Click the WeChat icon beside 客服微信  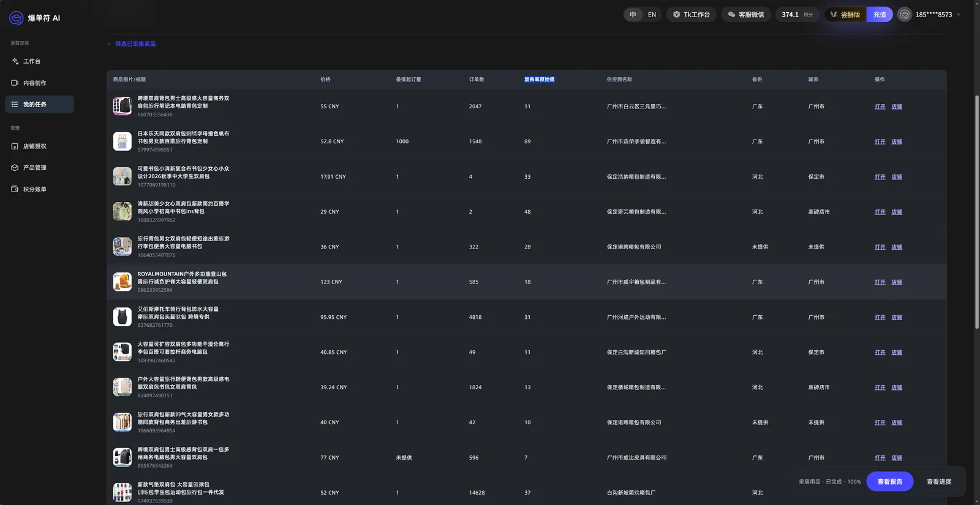(731, 15)
